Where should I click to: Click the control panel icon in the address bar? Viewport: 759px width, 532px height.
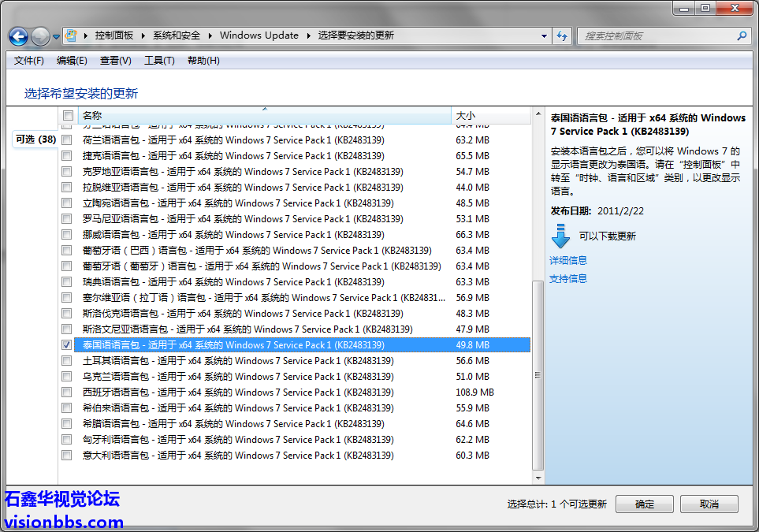click(72, 35)
